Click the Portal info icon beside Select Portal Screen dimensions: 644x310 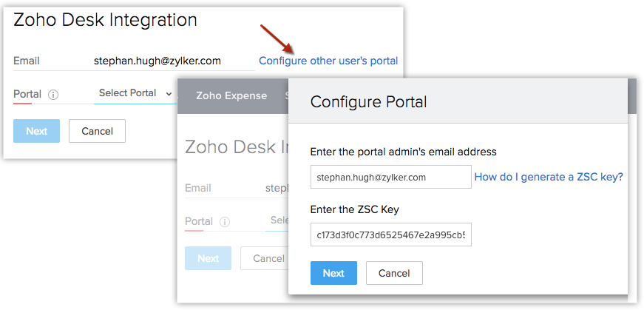pyautogui.click(x=53, y=95)
